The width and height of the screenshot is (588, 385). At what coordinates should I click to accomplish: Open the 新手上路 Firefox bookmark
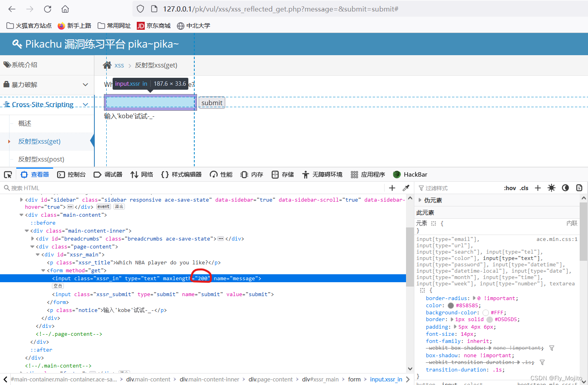point(75,26)
